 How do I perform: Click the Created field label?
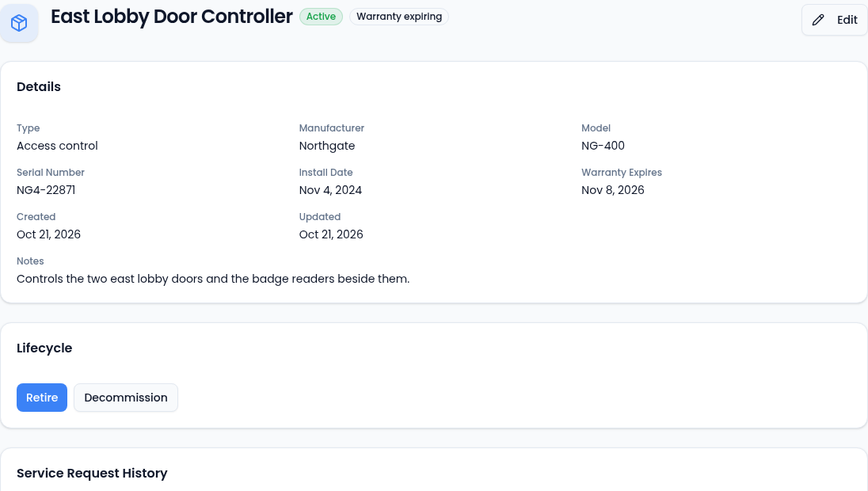tap(36, 216)
